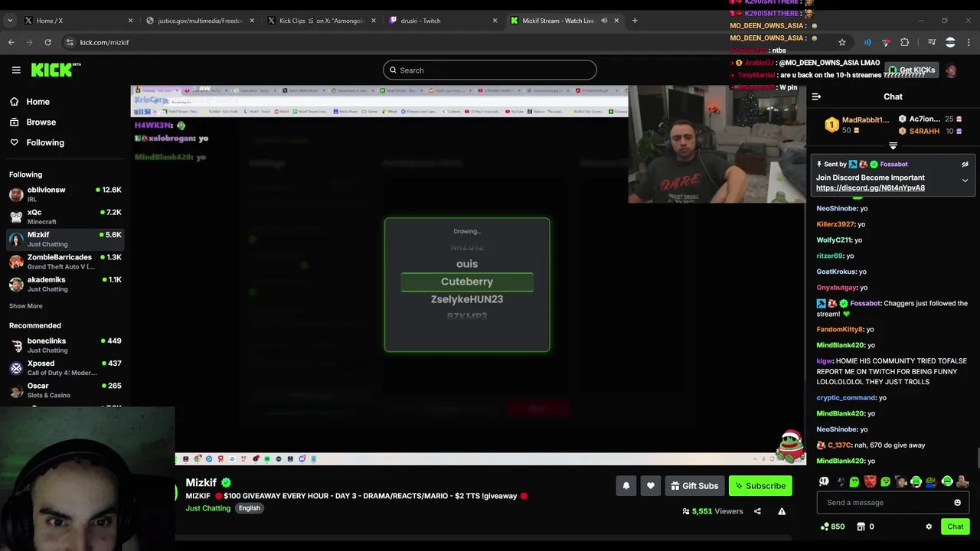
Task: Open top gifter MadRabbit's leaderboard entry
Action: 856,125
